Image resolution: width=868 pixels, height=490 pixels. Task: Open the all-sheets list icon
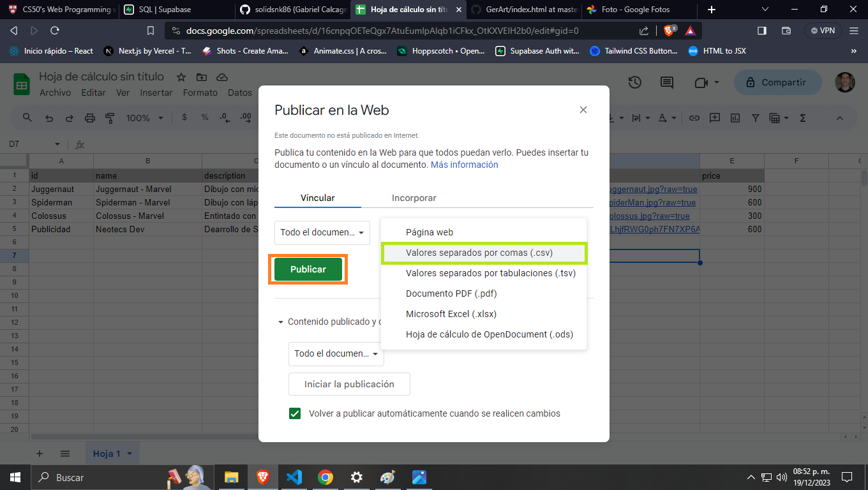pos(65,454)
